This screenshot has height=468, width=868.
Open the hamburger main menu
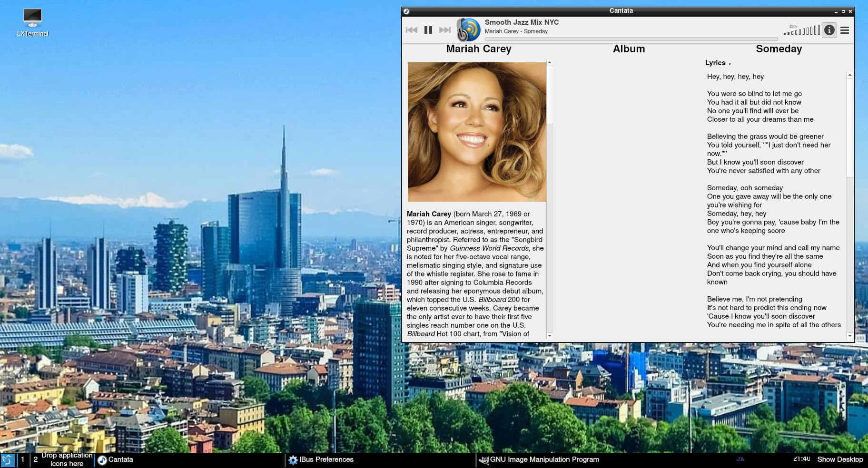coord(845,30)
